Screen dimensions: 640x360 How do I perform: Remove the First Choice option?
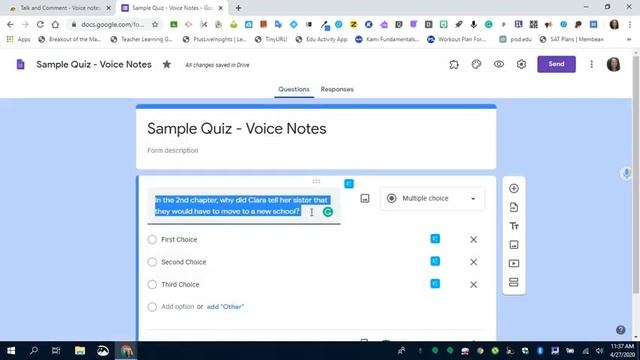473,240
